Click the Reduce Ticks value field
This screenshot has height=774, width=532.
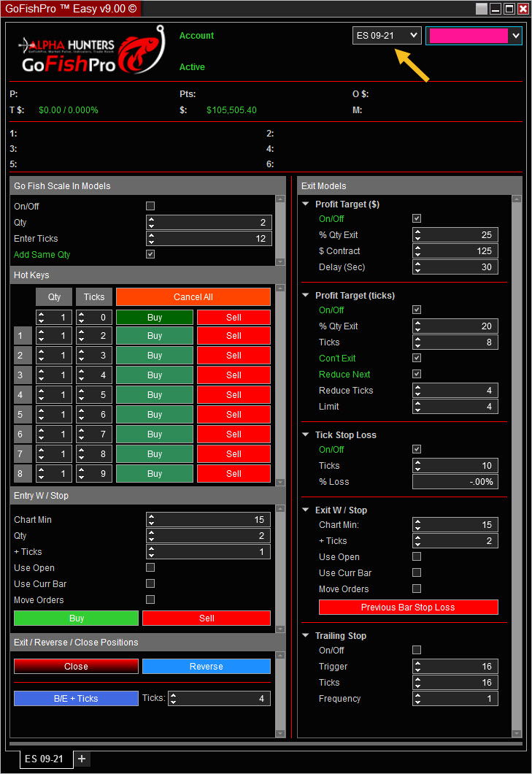(x=455, y=391)
